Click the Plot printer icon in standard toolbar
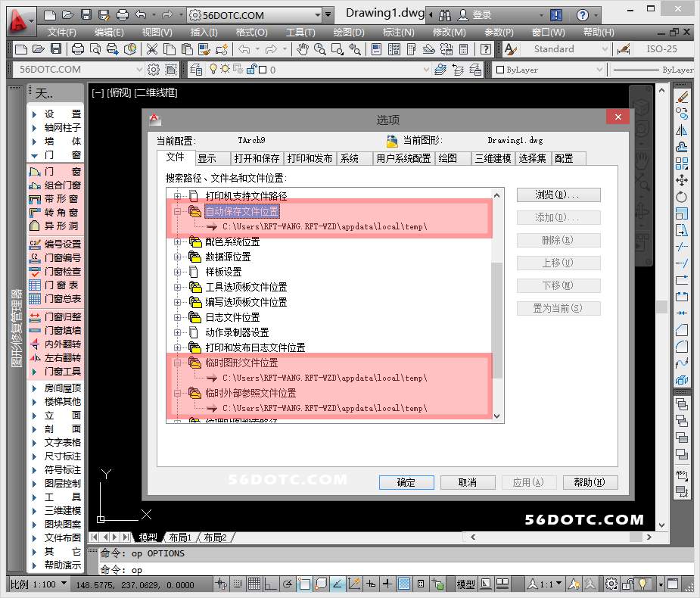Viewport: 700px width, 598px height. [x=77, y=48]
